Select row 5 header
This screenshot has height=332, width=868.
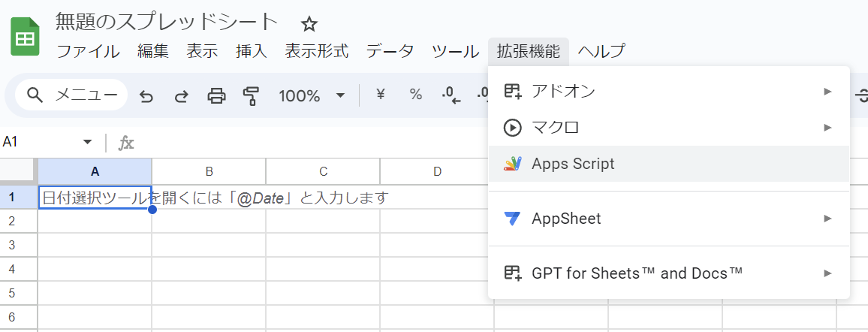(19, 293)
